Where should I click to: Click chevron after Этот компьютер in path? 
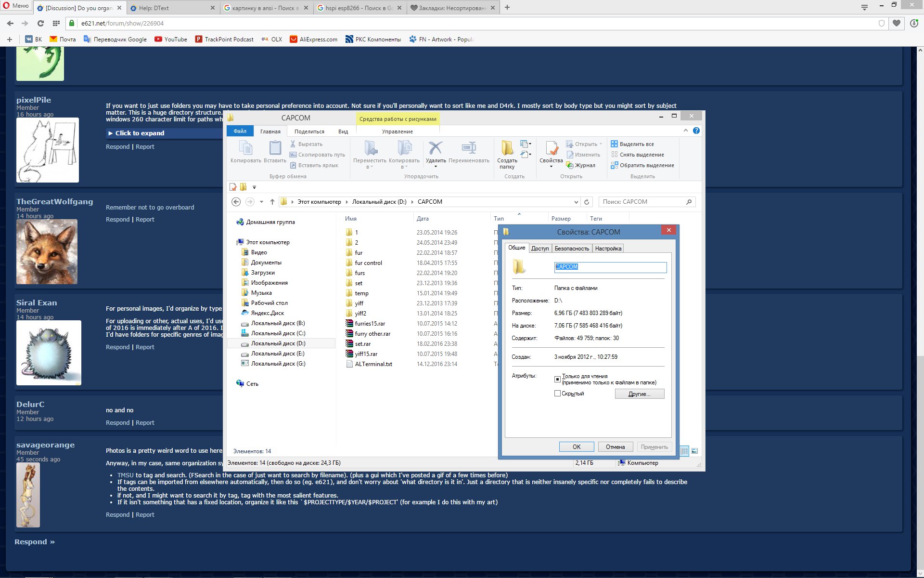[x=346, y=202]
